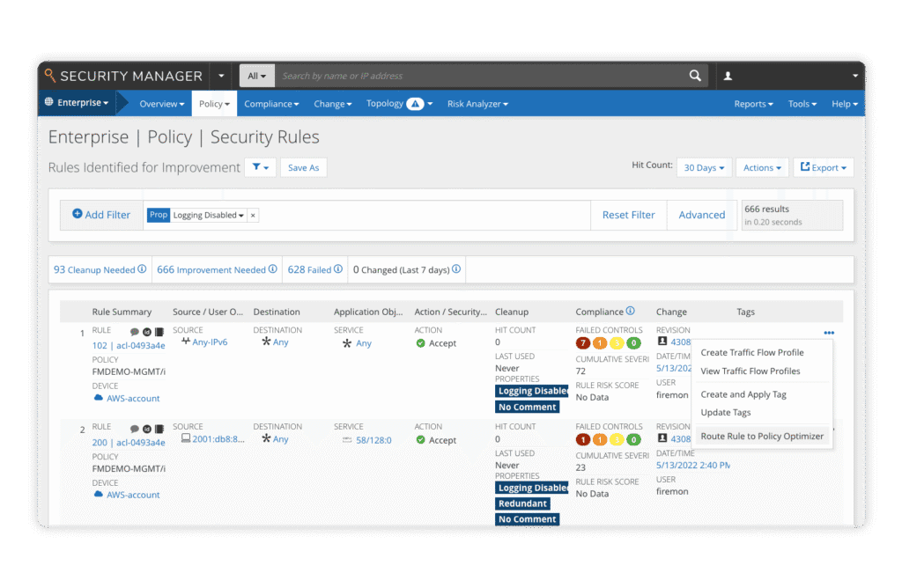Expand the Actions dropdown
This screenshot has width=902, height=588.
[x=761, y=167]
